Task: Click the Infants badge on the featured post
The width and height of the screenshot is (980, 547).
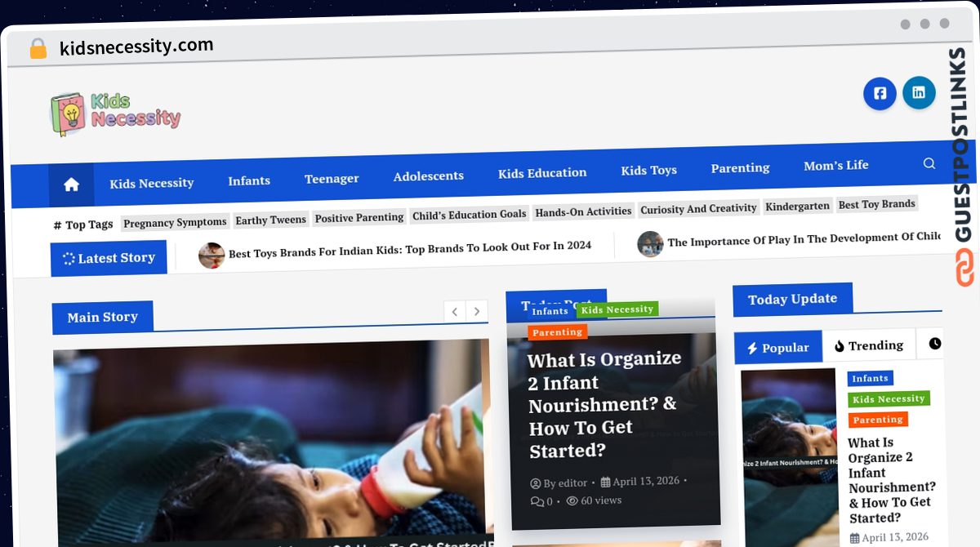Action: point(550,311)
